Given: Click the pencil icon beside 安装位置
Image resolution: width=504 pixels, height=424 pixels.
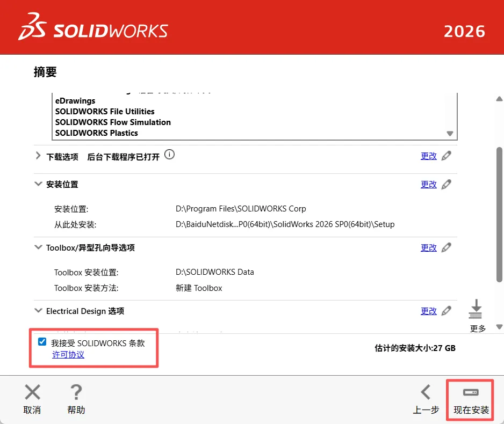Looking at the screenshot, I should (x=446, y=185).
